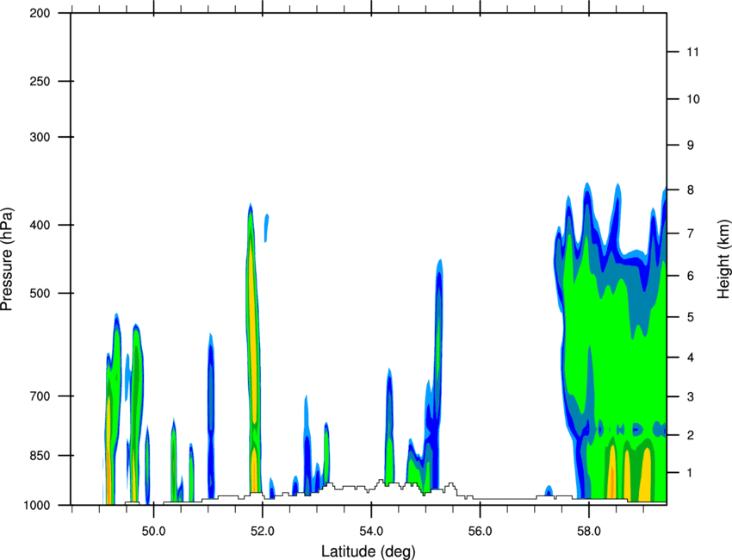Click the 50.0 latitude tick label

pyautogui.click(x=153, y=532)
